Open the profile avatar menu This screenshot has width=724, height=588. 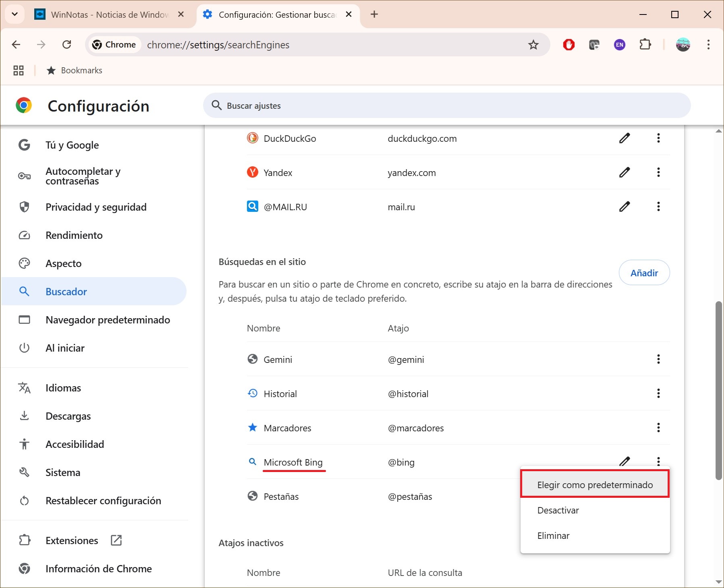coord(683,44)
